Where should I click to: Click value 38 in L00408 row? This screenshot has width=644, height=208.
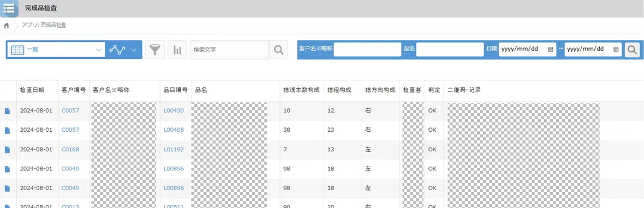[x=287, y=130]
